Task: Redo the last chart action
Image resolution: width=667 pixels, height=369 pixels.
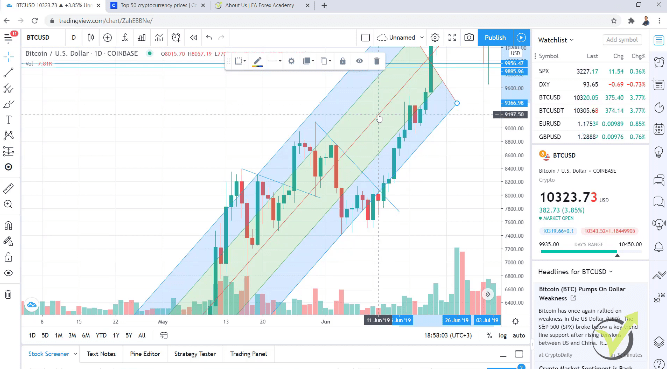Action: click(x=221, y=37)
